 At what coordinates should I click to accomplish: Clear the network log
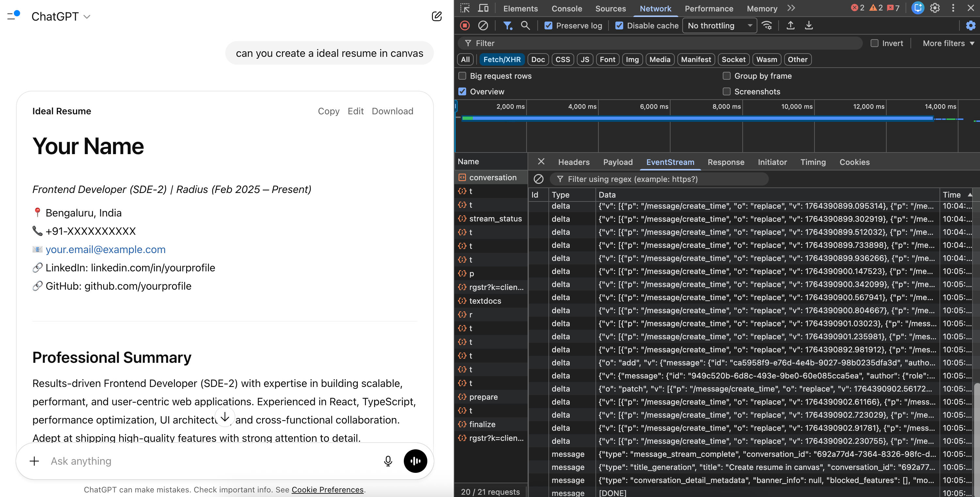coord(483,25)
